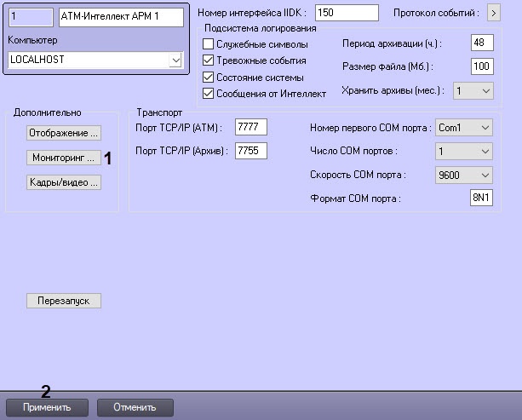Expand Скорость COM порта dropdown
Image resolution: width=522 pixels, height=420 pixels.
tap(485, 175)
